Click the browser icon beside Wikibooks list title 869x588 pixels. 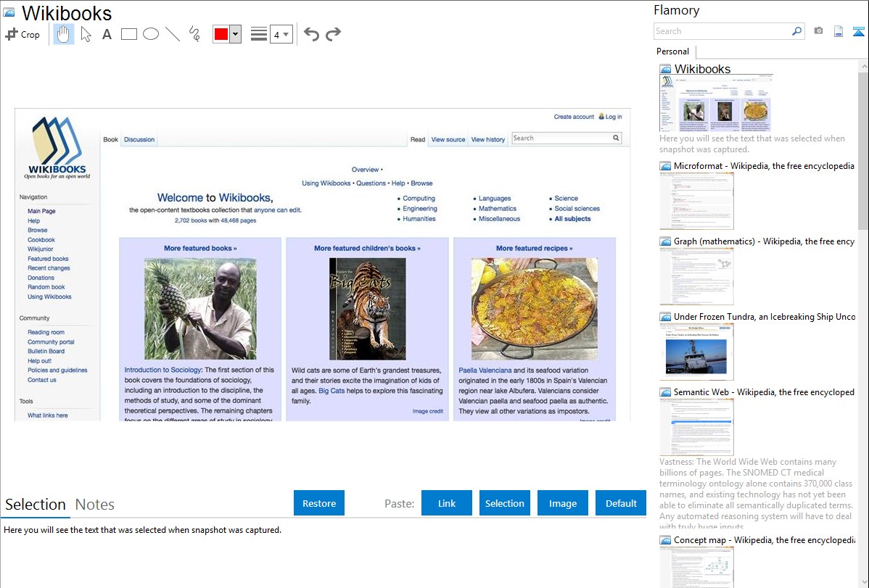(666, 69)
